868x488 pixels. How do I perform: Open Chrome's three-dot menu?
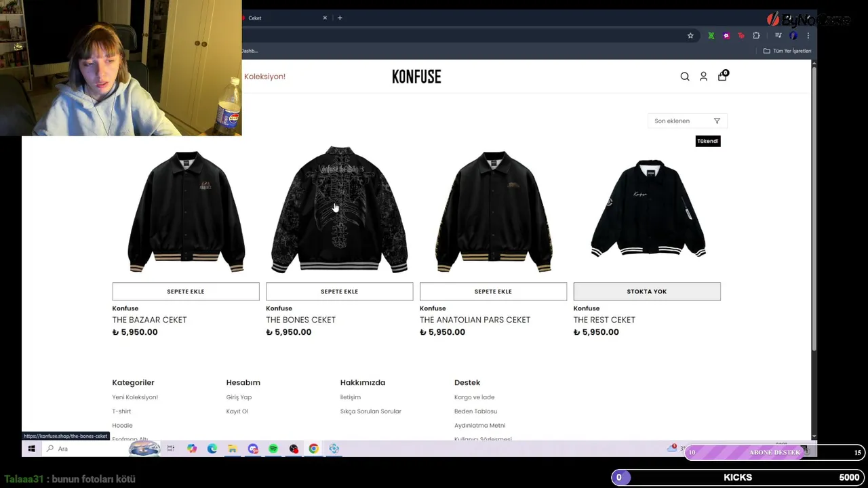point(808,36)
